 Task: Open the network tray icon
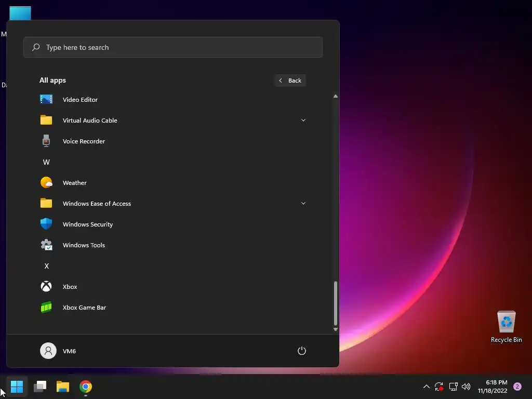tap(453, 387)
